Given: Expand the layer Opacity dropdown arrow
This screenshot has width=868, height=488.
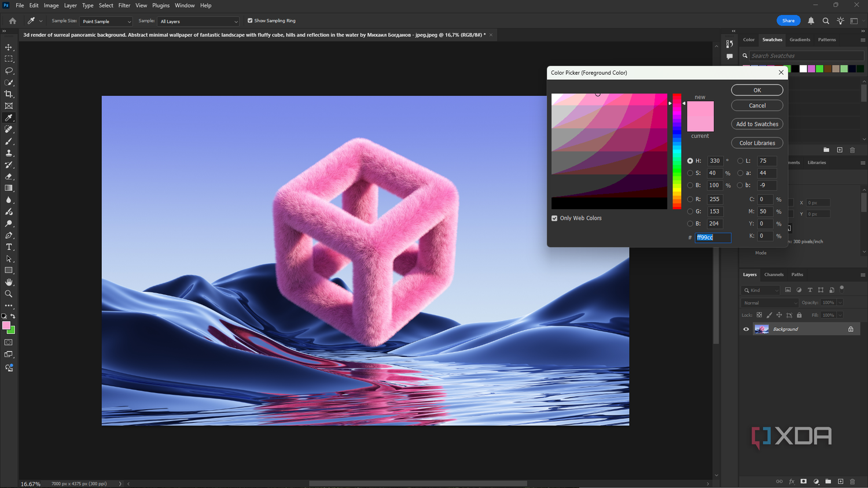Looking at the screenshot, I should point(840,302).
